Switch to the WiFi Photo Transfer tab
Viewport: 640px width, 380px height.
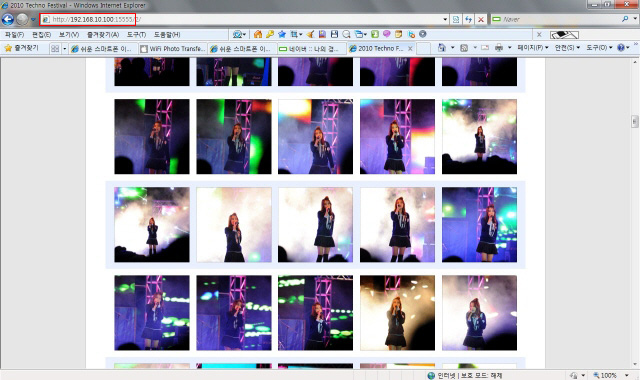point(173,49)
